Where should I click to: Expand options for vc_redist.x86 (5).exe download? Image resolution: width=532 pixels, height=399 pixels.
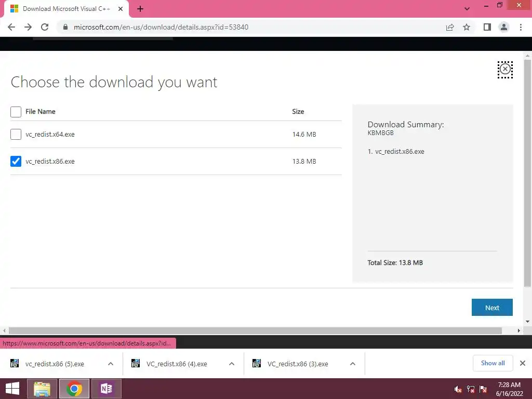point(111,364)
